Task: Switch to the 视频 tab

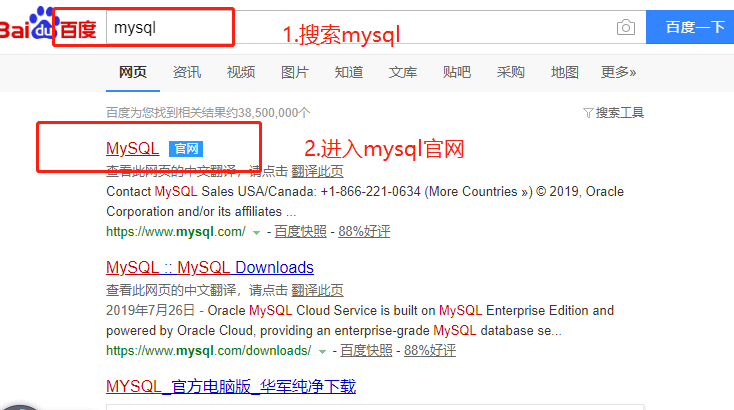Action: [241, 72]
